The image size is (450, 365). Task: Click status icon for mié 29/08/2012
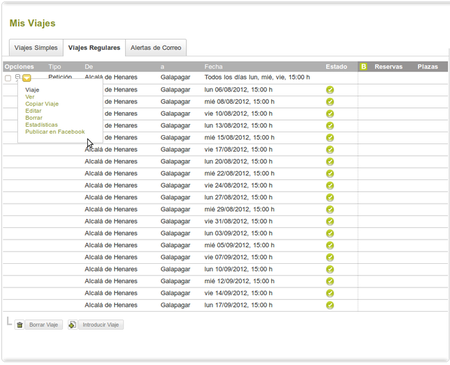tap(330, 210)
